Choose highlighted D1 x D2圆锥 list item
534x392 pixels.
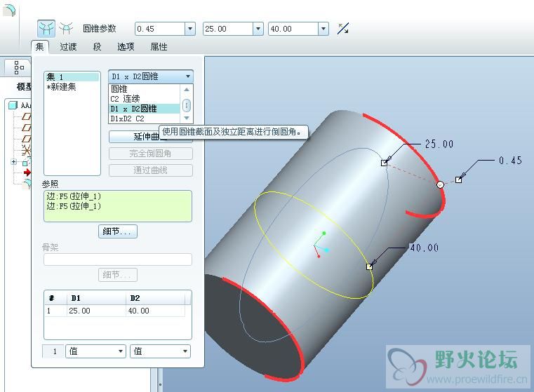tap(145, 109)
